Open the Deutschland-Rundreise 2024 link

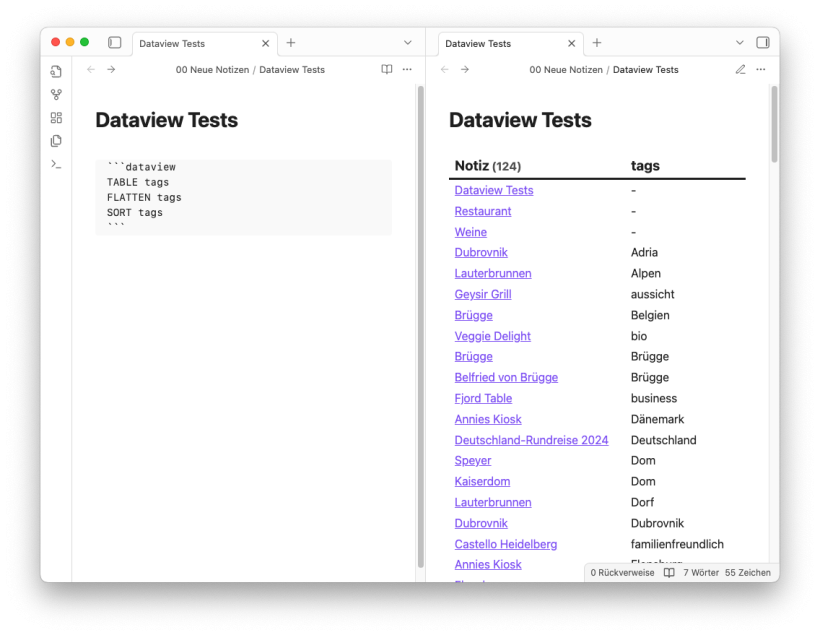tap(531, 440)
